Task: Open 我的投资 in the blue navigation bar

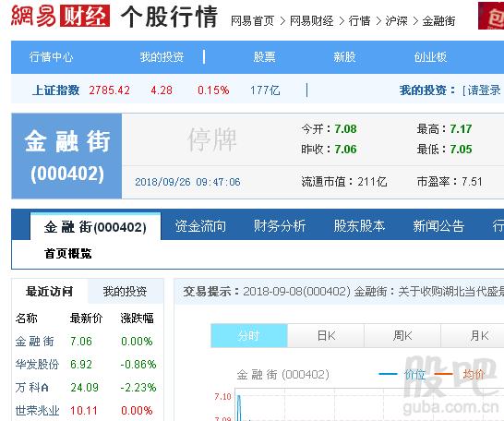Action: click(162, 57)
